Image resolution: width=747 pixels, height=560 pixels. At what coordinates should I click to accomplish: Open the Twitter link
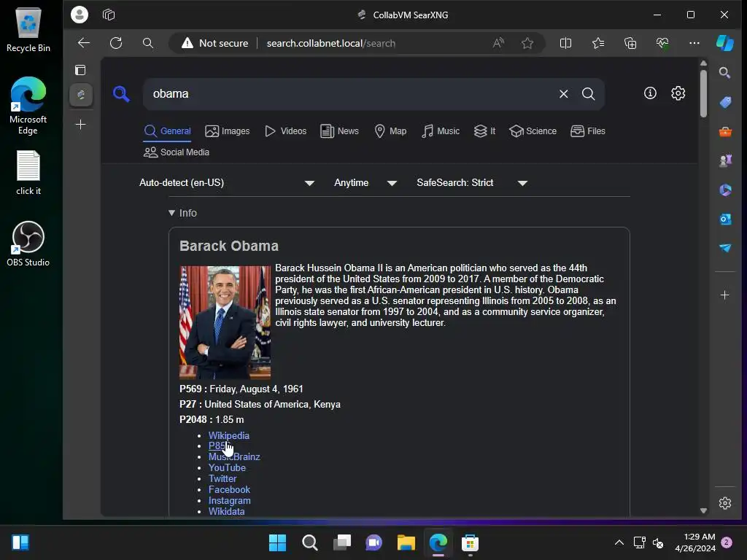(222, 478)
